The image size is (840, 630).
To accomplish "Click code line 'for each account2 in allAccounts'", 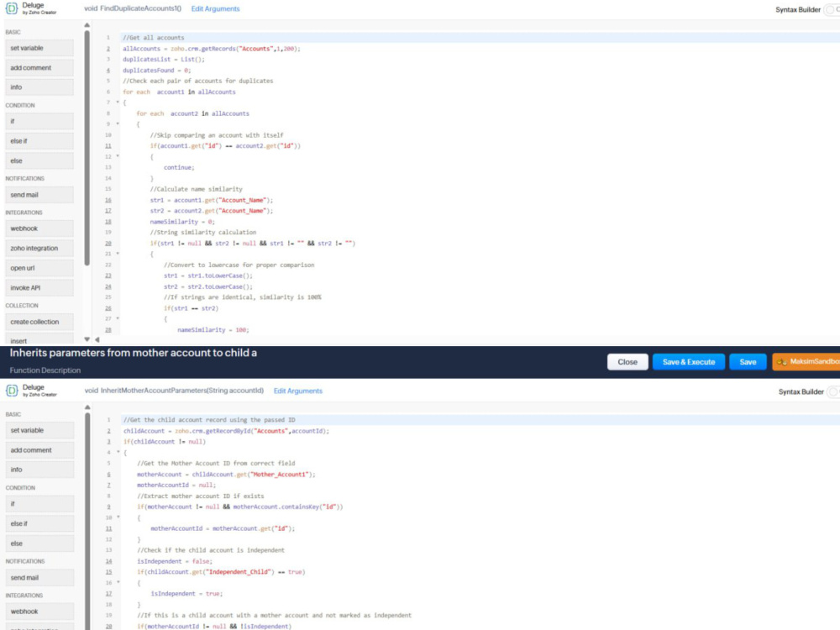I will pos(193,113).
